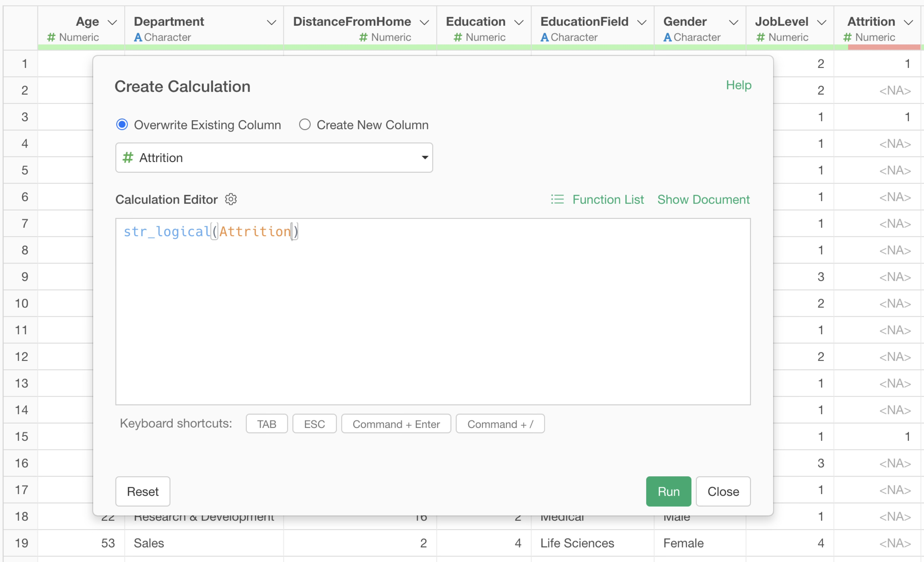
Task: Open the JobLevel column header menu
Action: point(822,23)
